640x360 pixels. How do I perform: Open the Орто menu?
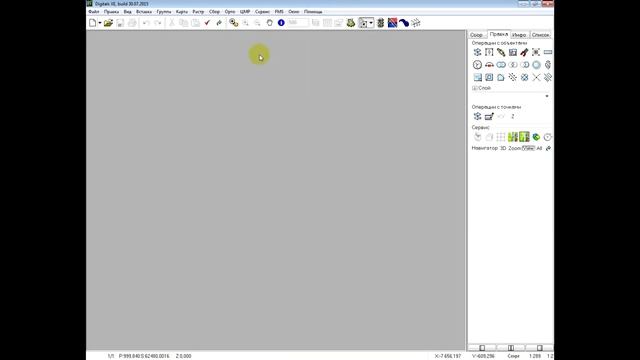230,12
